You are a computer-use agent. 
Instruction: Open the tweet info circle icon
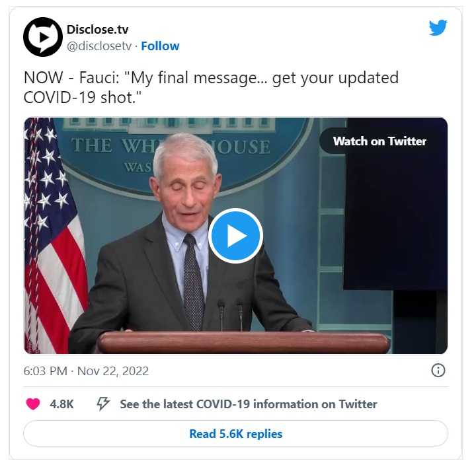(438, 371)
